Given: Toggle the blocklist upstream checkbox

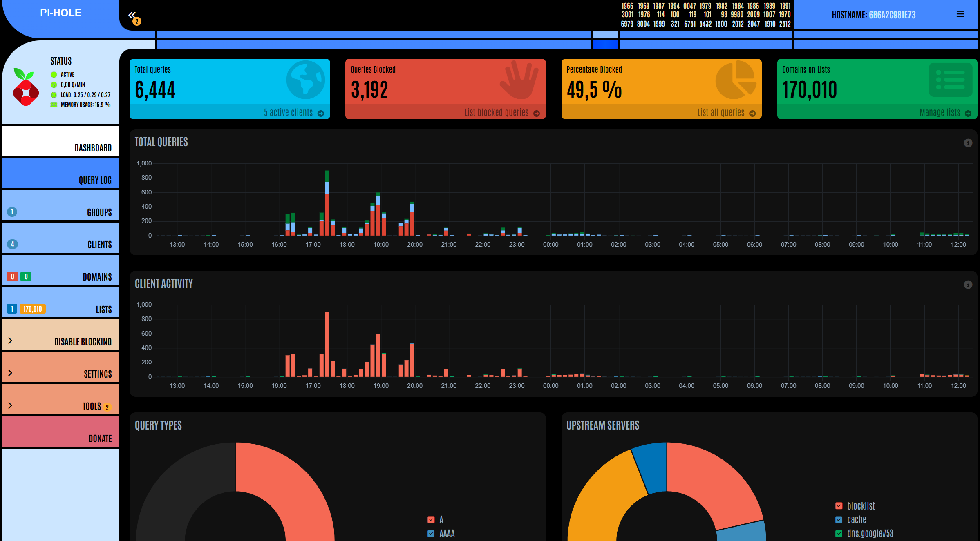Looking at the screenshot, I should 839,506.
